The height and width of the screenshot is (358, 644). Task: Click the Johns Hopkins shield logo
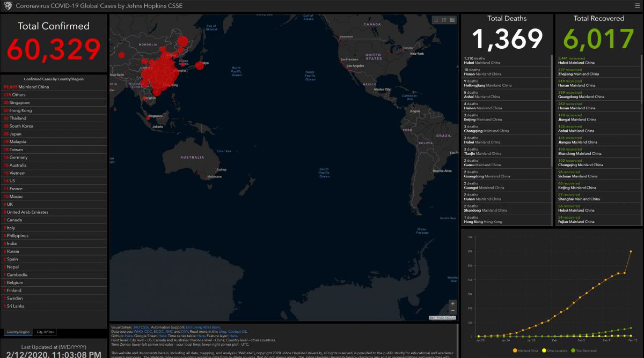8,5
